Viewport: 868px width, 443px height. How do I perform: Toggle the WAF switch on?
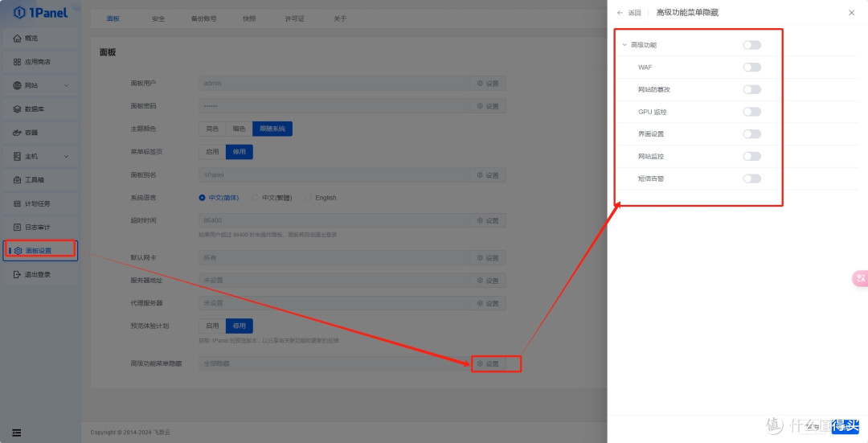[751, 68]
